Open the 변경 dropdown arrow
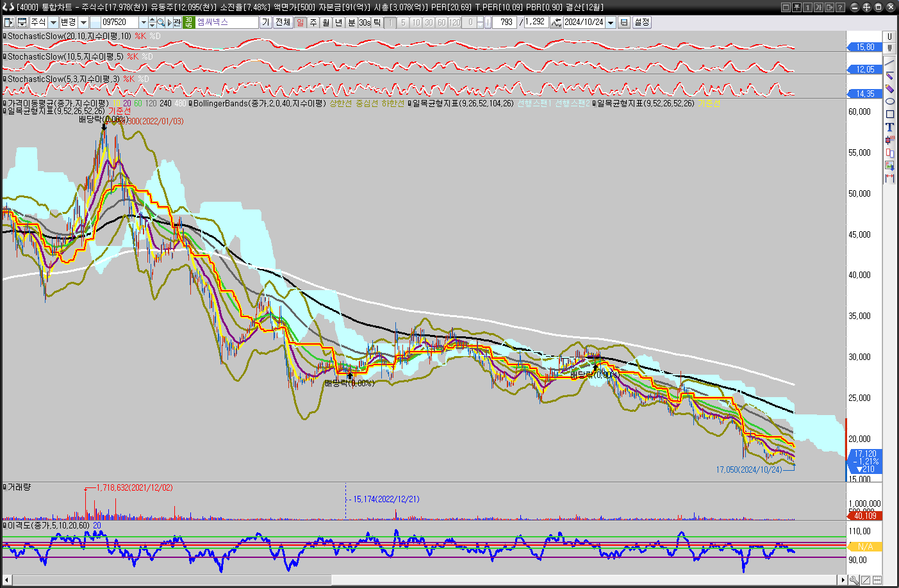The image size is (899, 588). point(84,22)
